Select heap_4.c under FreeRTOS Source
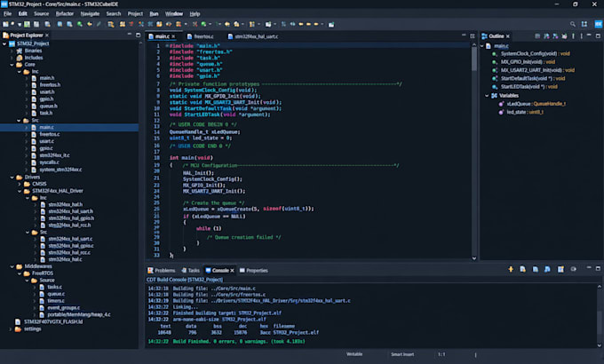The image size is (604, 364). tap(78, 314)
